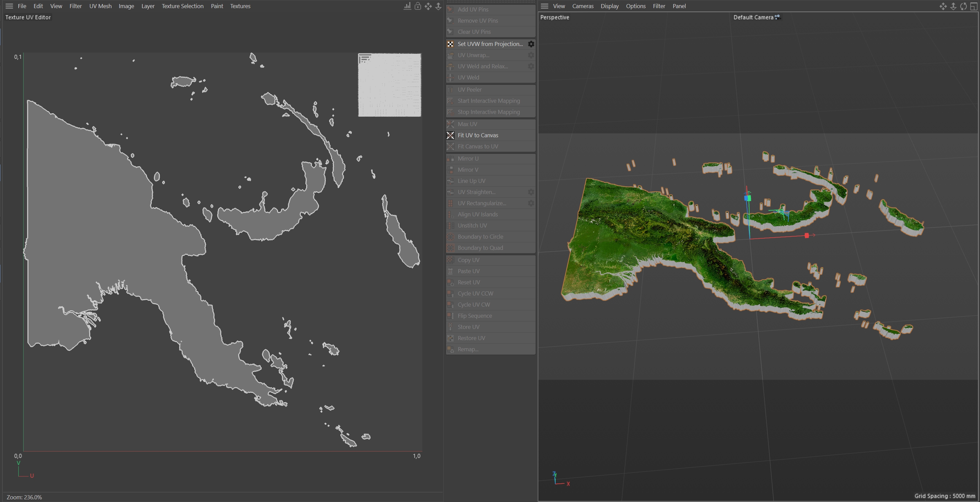Click the viewport pan camera icon

point(943,6)
